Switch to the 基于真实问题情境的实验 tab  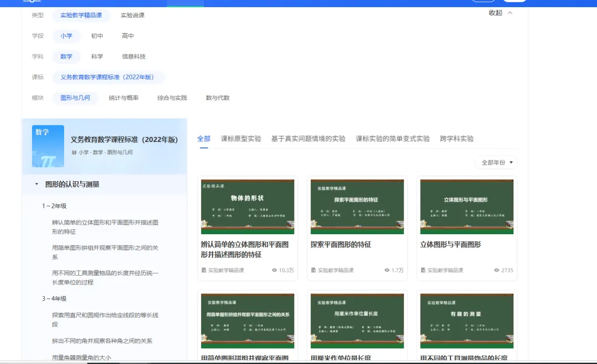pyautogui.click(x=308, y=139)
